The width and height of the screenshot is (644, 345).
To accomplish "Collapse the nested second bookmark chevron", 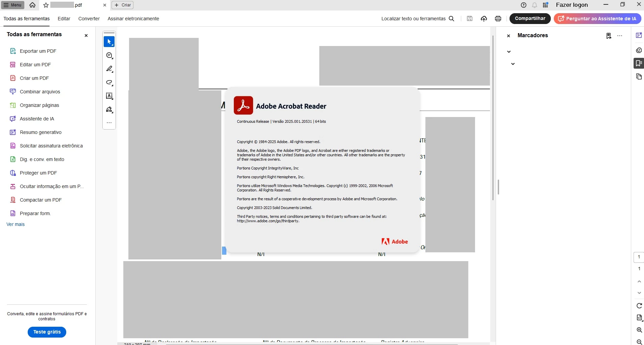I will pyautogui.click(x=513, y=64).
